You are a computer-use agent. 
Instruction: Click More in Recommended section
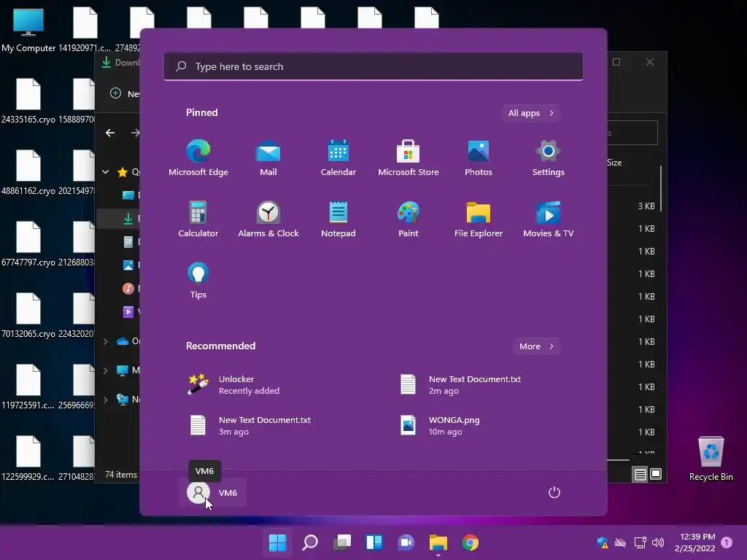pos(536,346)
